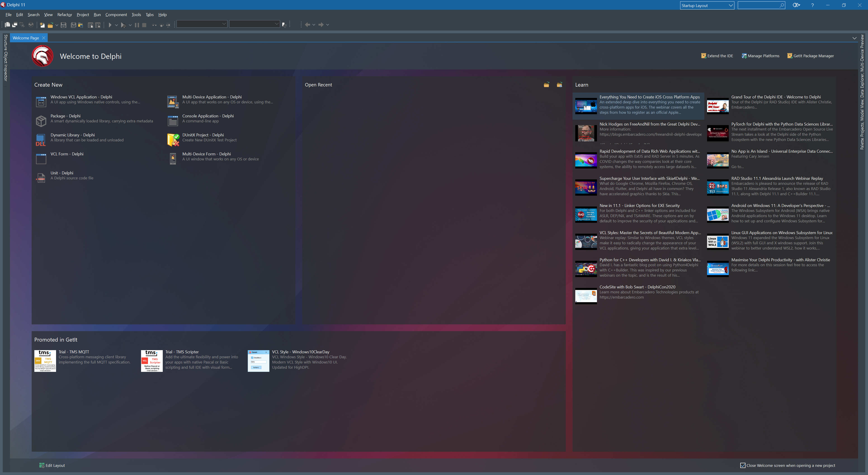This screenshot has height=475, width=868.
Task: Click the Save All toolbar icon
Action: (73, 25)
